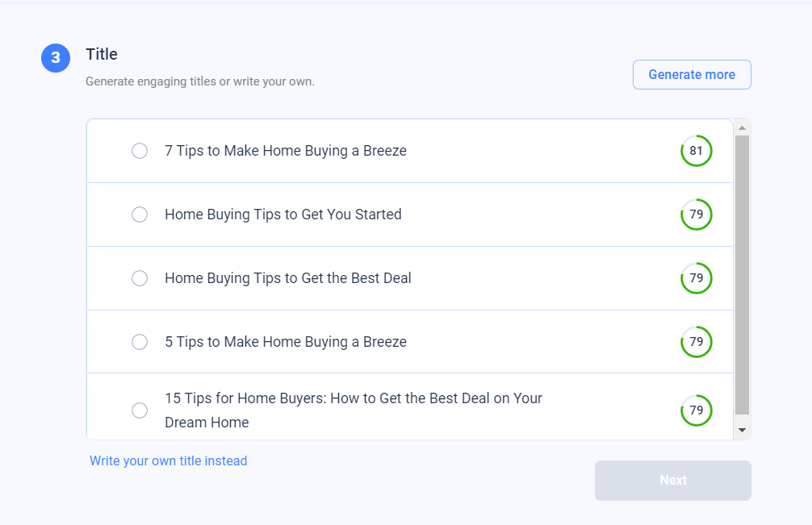Click the score 81 circle indicator
The width and height of the screenshot is (812, 525).
tap(696, 151)
